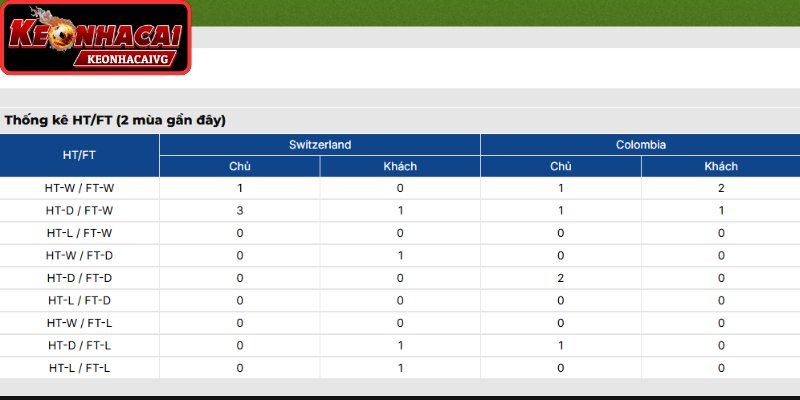Select the HT-L / FT-L row label
The width and height of the screenshot is (800, 400).
click(79, 368)
